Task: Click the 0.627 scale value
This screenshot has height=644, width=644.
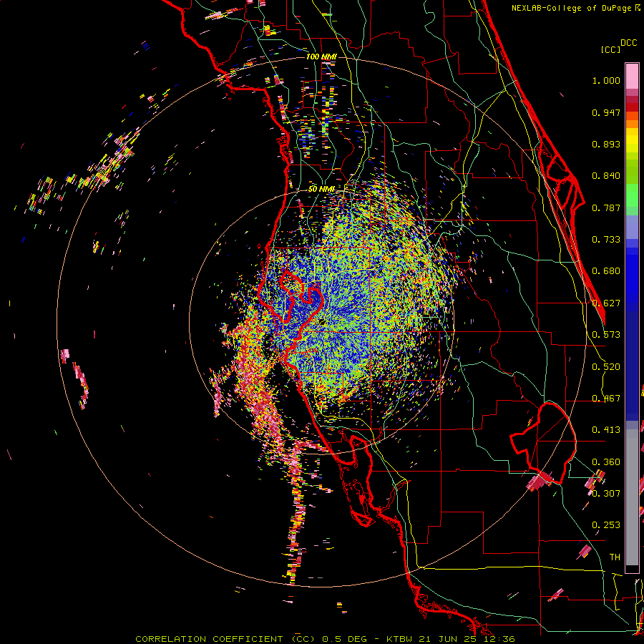Action: [x=606, y=303]
